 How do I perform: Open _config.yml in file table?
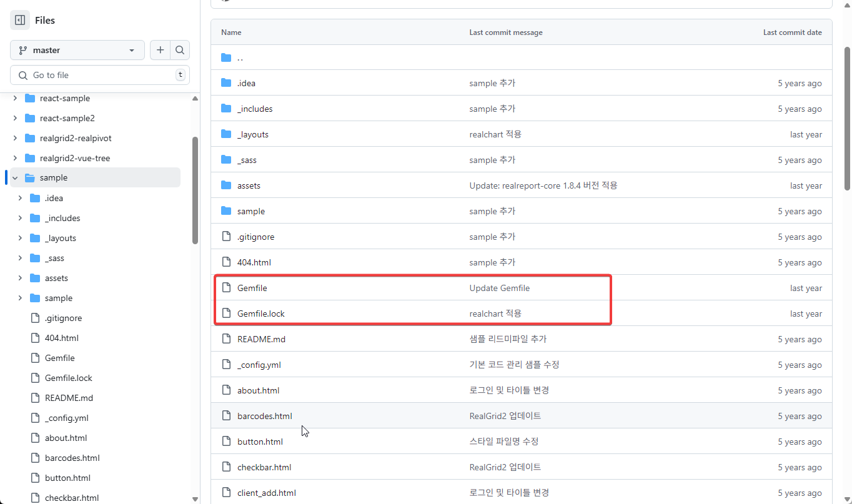(x=259, y=365)
